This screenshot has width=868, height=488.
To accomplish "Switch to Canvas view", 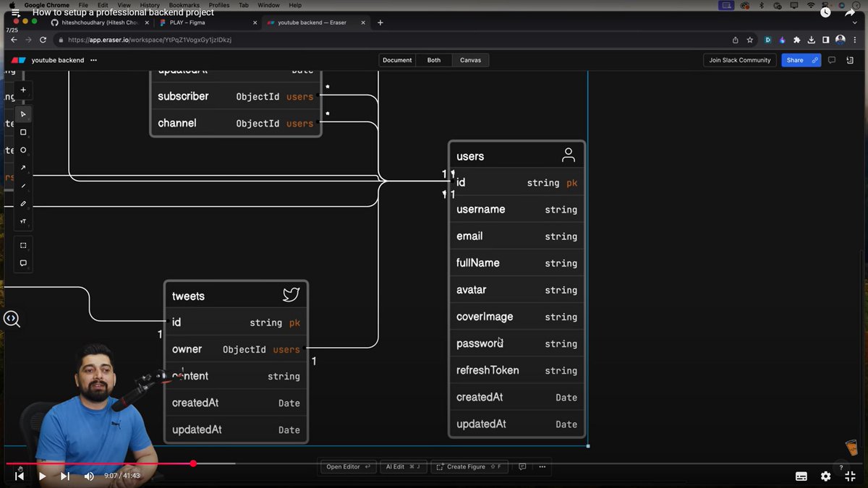I will click(471, 60).
